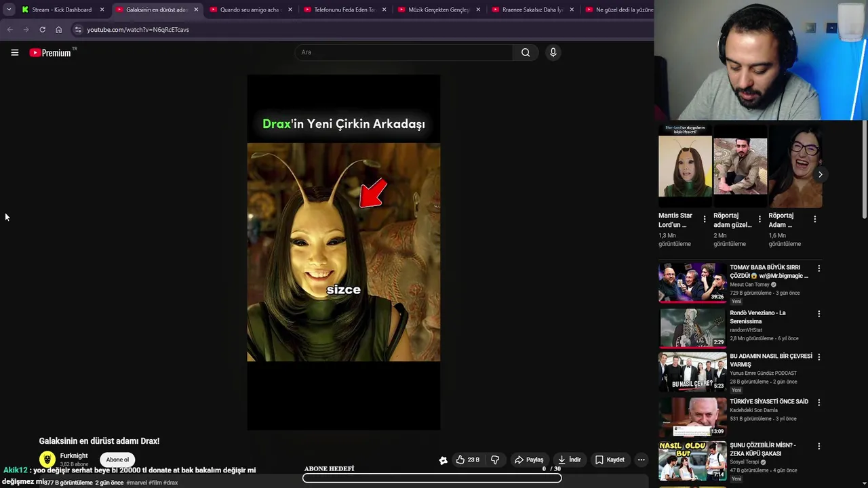Open the tab search dropdown arrow

point(8,9)
